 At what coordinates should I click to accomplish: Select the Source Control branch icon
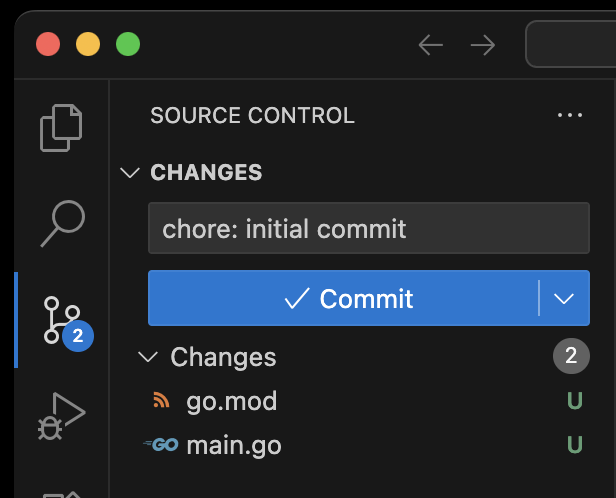point(62,320)
